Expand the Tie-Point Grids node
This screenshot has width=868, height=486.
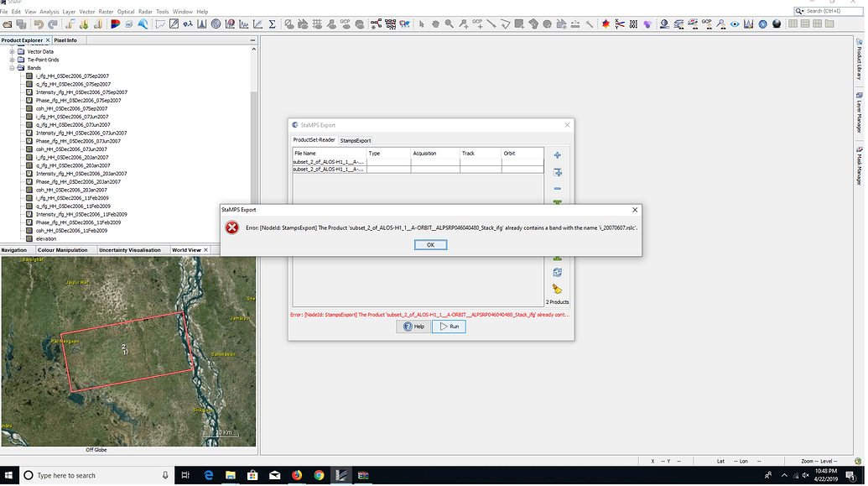click(11, 60)
